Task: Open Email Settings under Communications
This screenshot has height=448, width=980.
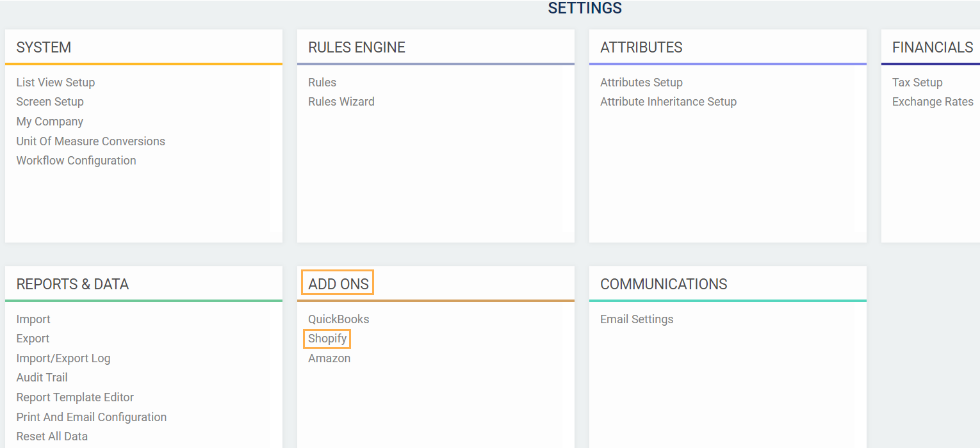Action: [x=637, y=319]
